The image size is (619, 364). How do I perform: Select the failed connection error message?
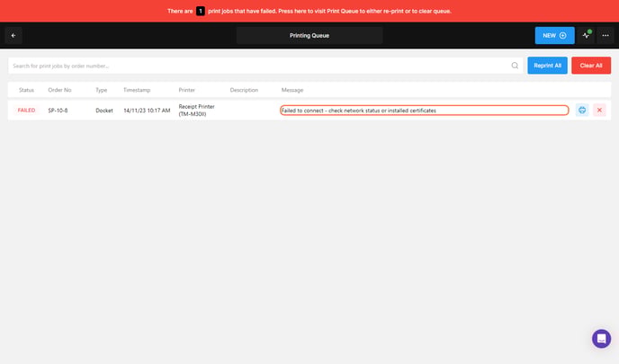(424, 110)
